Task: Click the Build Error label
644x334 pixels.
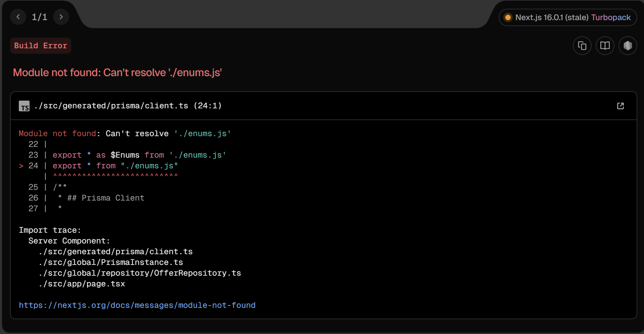Action: click(x=41, y=46)
